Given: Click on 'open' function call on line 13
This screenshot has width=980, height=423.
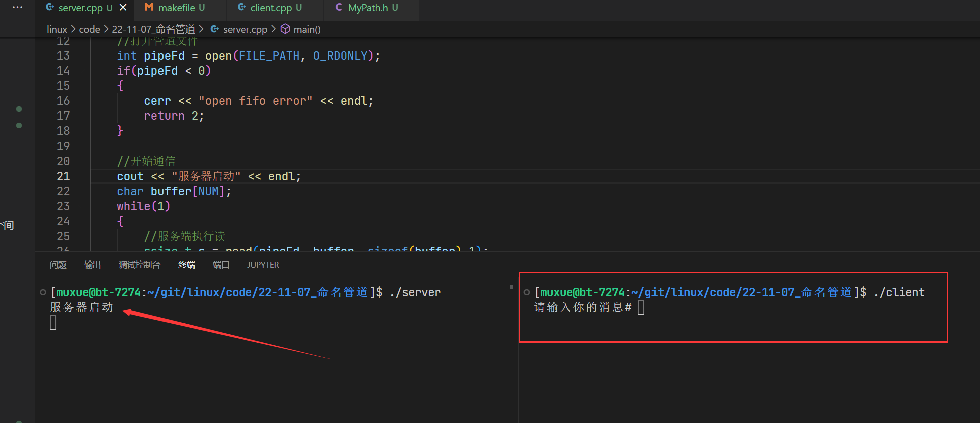Looking at the screenshot, I should click(x=218, y=56).
